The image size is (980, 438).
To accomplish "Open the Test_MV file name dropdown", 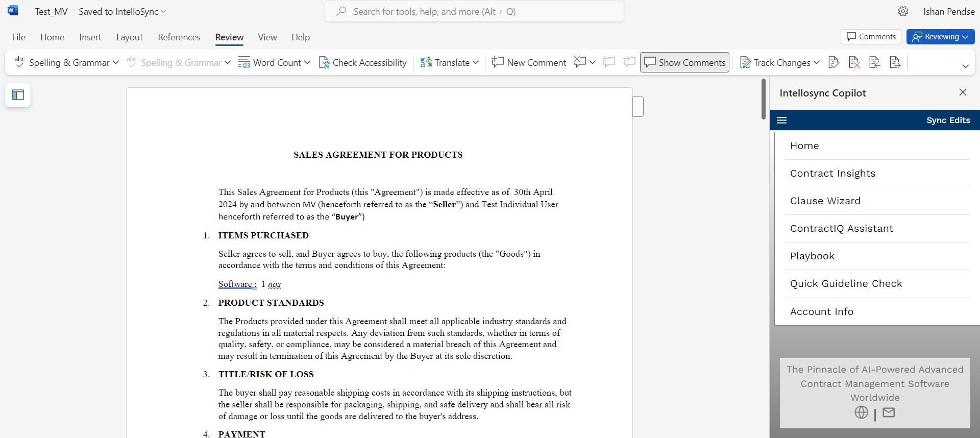I will pyautogui.click(x=163, y=11).
